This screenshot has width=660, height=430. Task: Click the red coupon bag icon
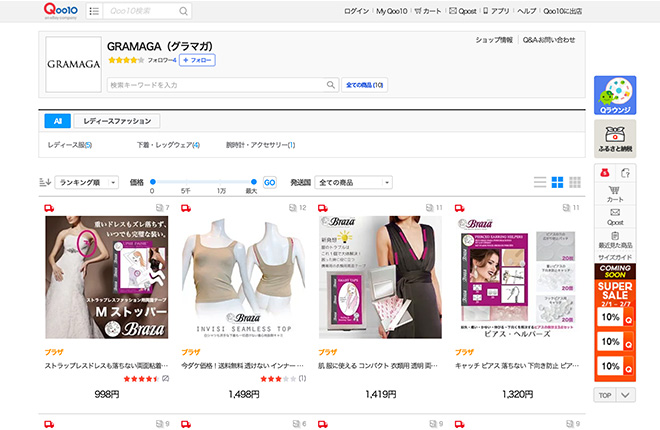pos(605,173)
